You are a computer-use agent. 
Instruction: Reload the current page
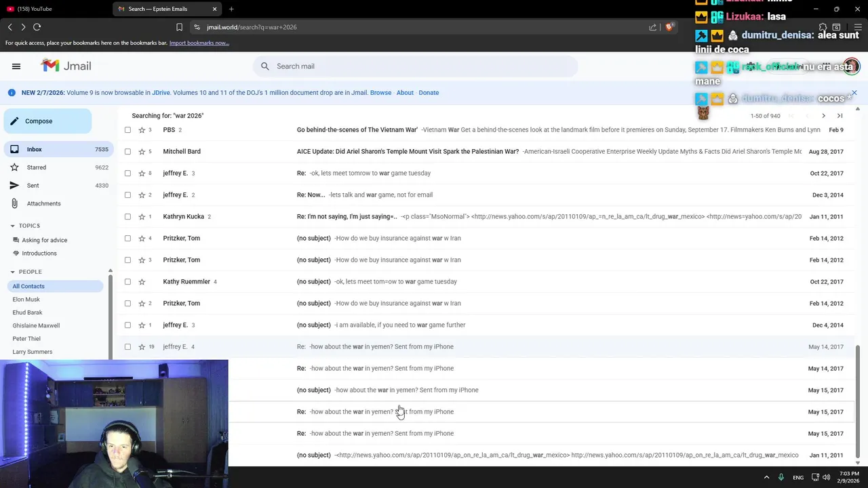pyautogui.click(x=37, y=27)
